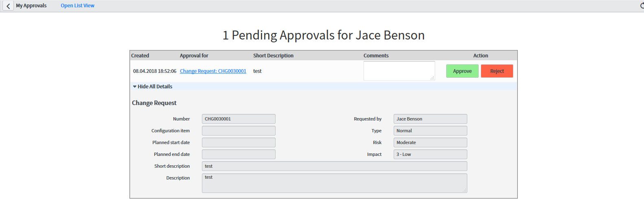
Task: Click into the Comments text box
Action: pos(399,71)
